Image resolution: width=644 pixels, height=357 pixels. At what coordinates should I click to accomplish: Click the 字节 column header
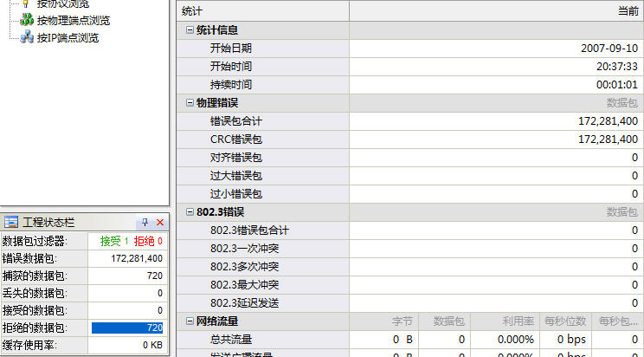click(384, 321)
